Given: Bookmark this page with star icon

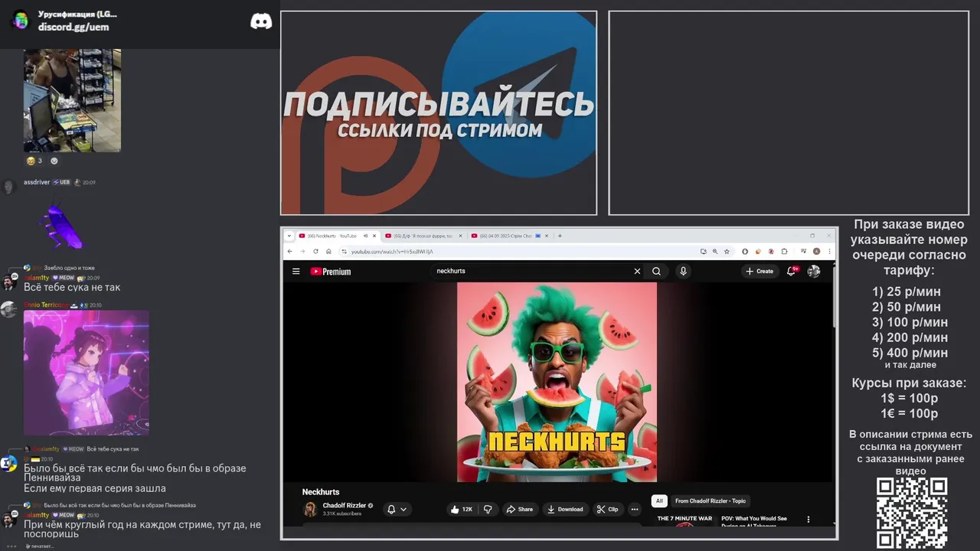Looking at the screenshot, I should pyautogui.click(x=727, y=251).
